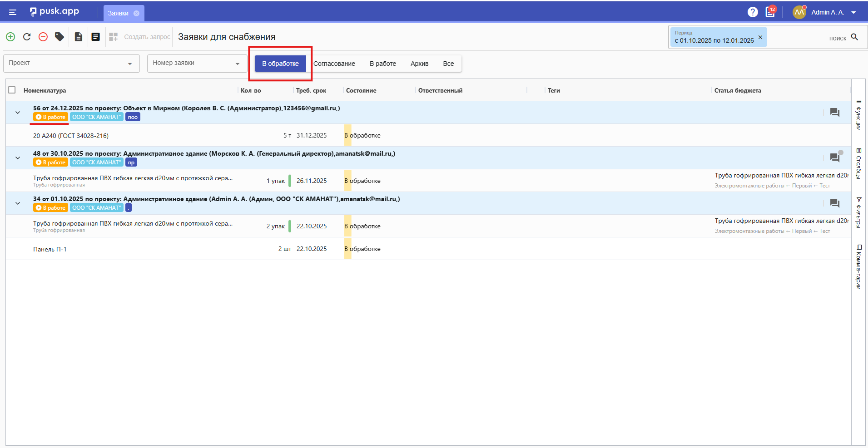Clear the period filter with X

[760, 37]
